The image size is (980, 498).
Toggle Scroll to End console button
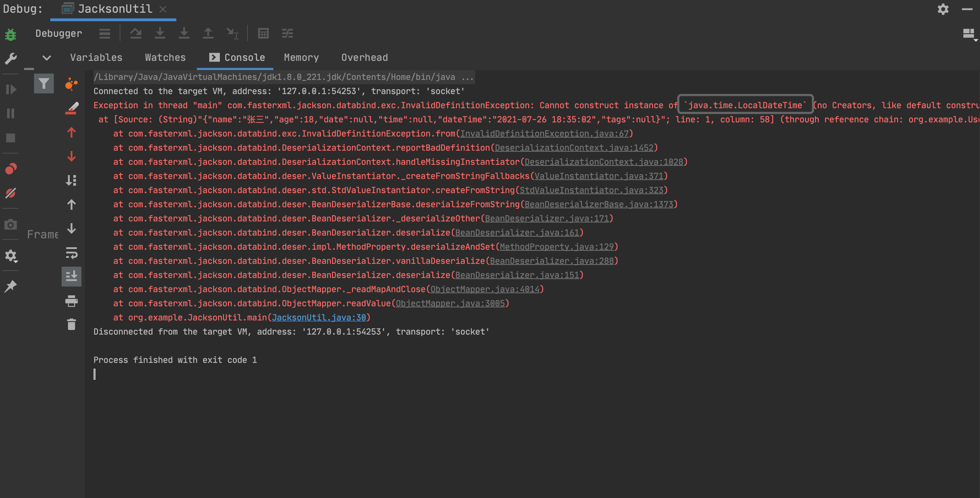click(x=71, y=276)
